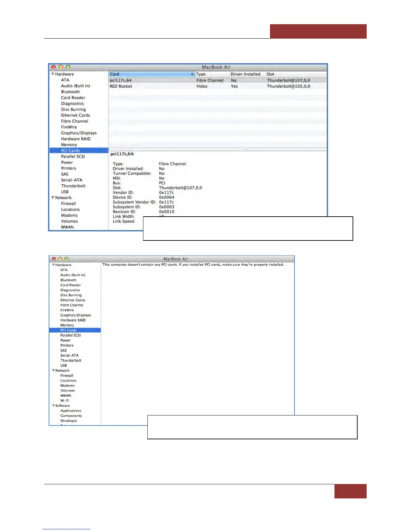
Task: Select Card Reader in the no-PCI-cards window
Action: pyautogui.click(x=71, y=285)
